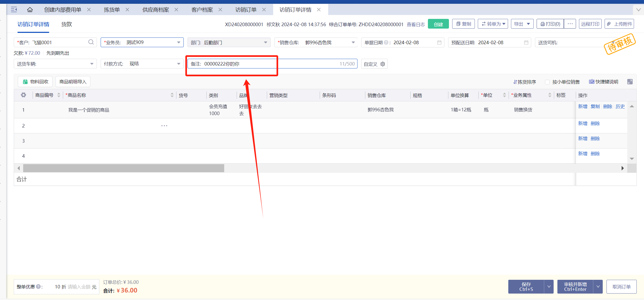Open the 快捷键说明 keyboard shortcut help
The image size is (644, 300).
point(604,82)
